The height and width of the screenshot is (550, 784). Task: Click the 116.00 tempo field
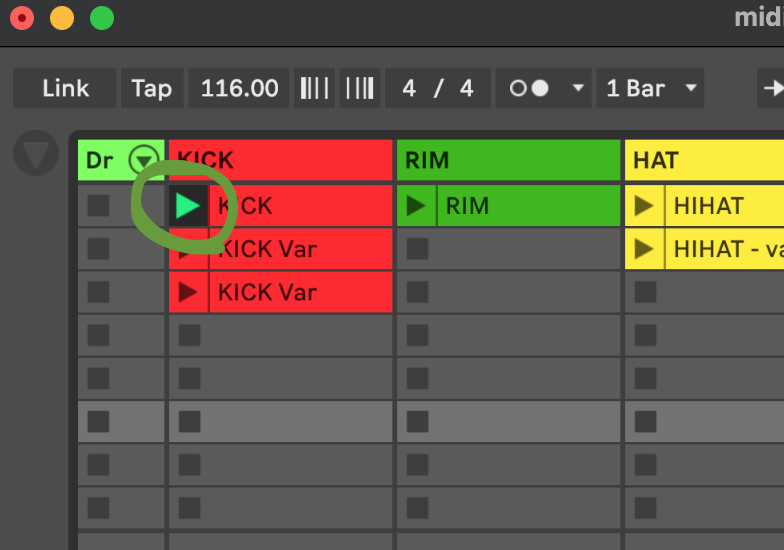point(239,88)
